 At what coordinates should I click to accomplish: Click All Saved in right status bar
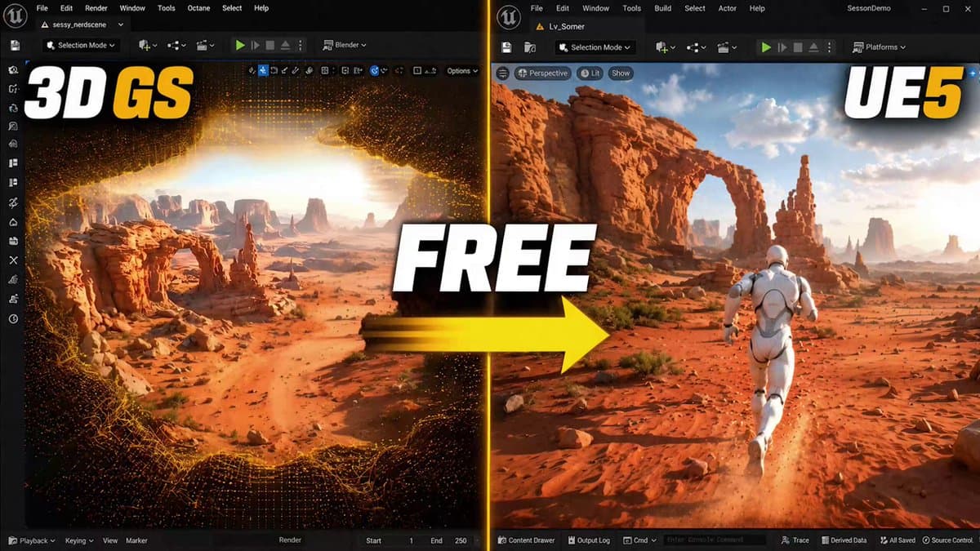point(896,540)
